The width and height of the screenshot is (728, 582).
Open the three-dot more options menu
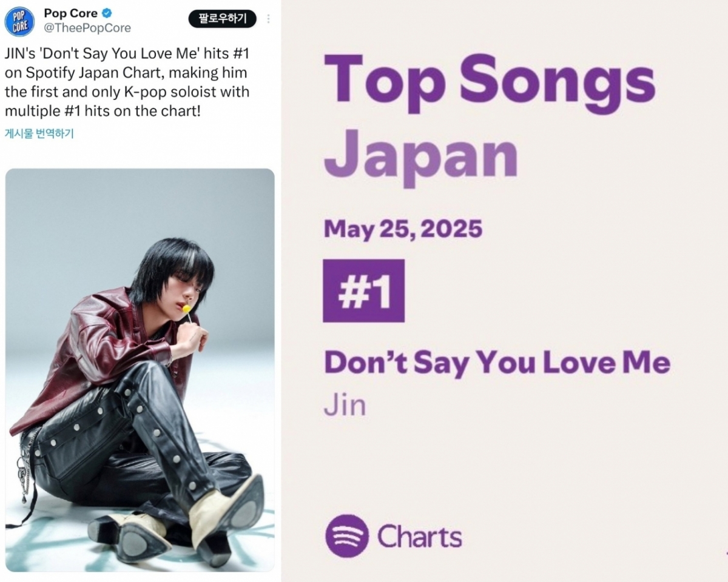(269, 19)
